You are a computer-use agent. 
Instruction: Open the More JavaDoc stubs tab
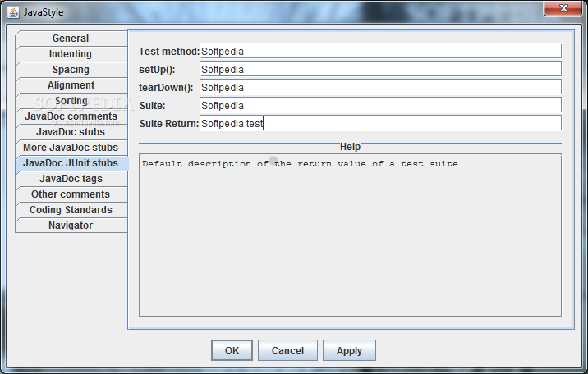click(71, 148)
